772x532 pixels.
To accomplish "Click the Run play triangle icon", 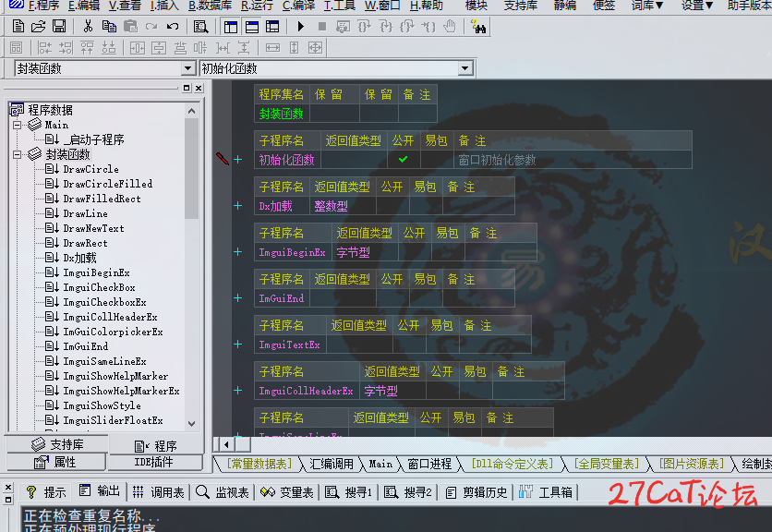I will tap(301, 26).
